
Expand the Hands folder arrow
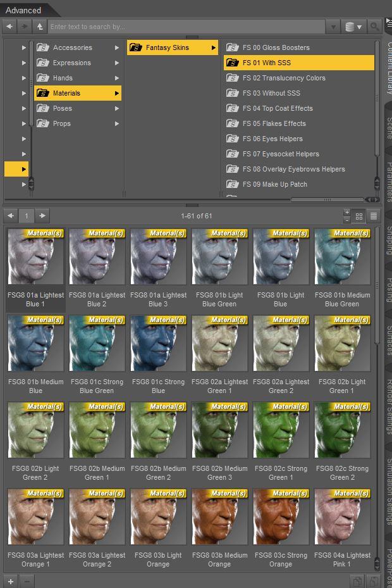pos(117,78)
